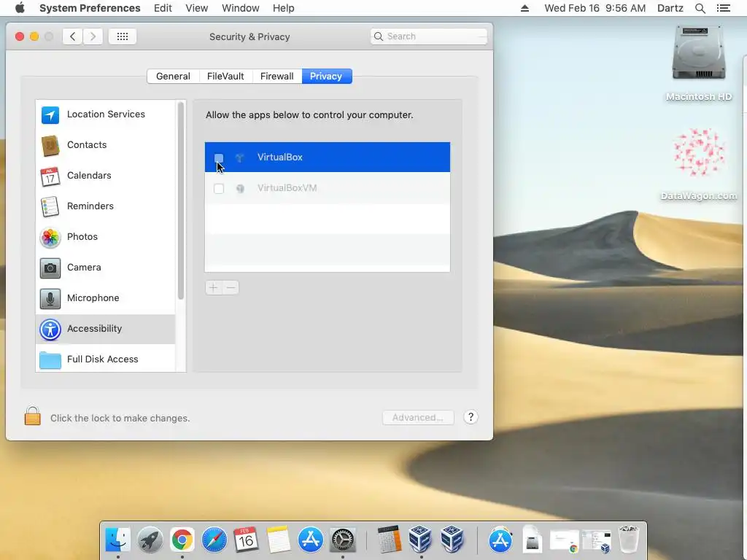747x560 pixels.
Task: Choose Calendars in the sidebar
Action: pos(105,175)
